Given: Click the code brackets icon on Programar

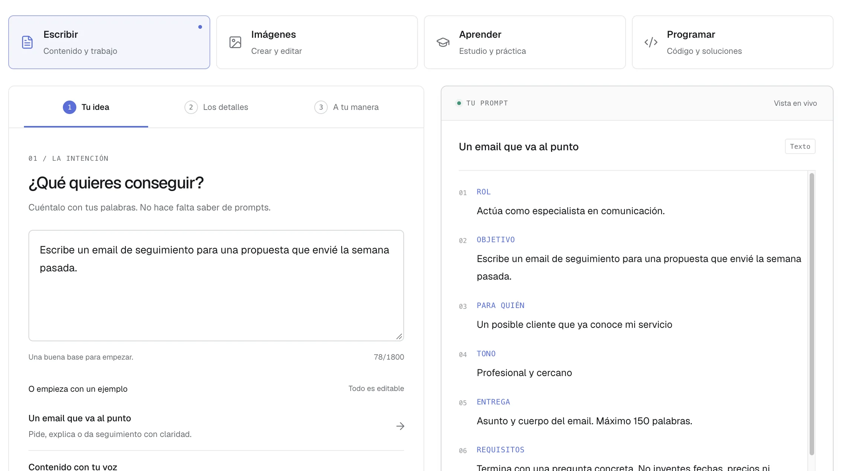Looking at the screenshot, I should click(x=651, y=42).
